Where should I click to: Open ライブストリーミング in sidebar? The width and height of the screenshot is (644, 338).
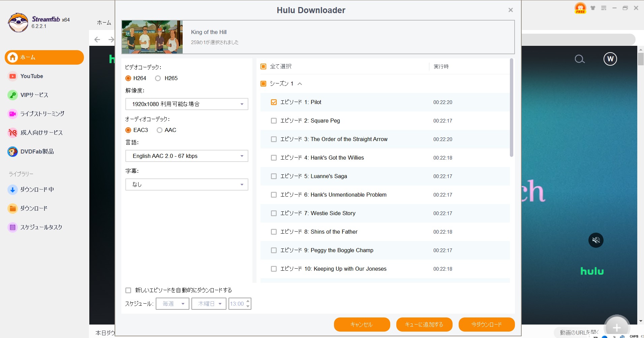click(x=42, y=114)
